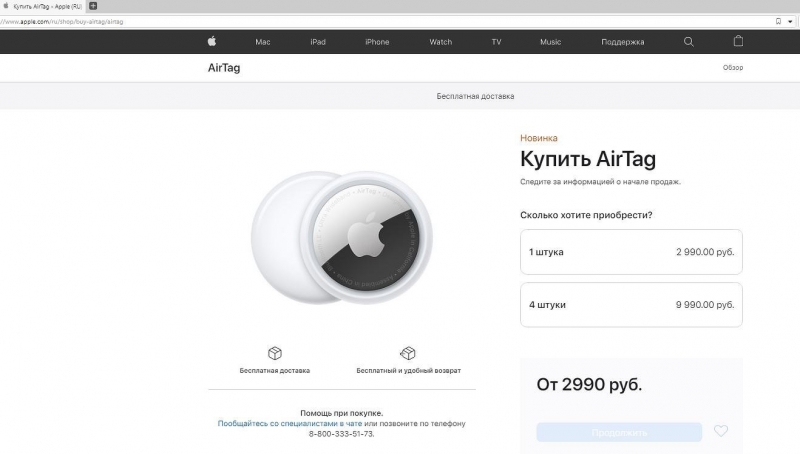Image resolution: width=800 pixels, height=454 pixels.
Task: Click the AirTag product image
Action: tap(341, 238)
